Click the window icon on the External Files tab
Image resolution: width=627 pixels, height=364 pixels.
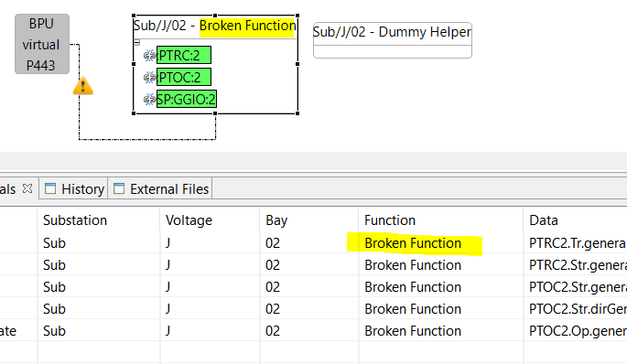click(x=119, y=188)
